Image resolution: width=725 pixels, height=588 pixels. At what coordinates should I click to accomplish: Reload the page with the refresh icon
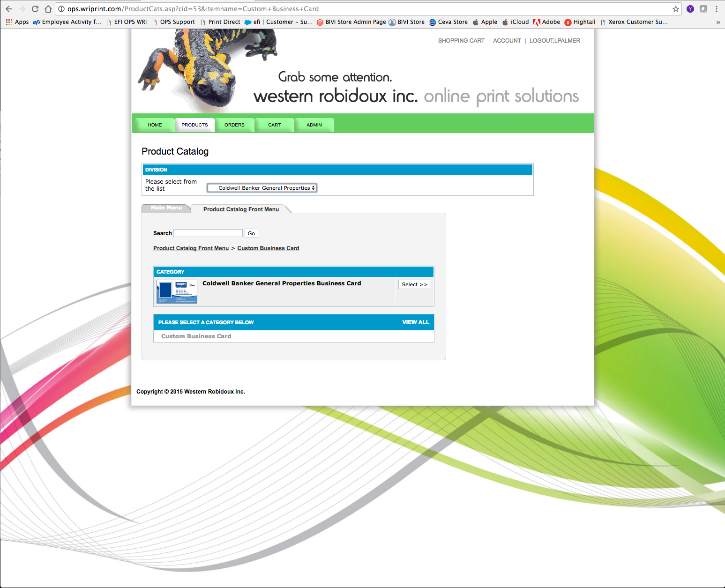tap(35, 9)
